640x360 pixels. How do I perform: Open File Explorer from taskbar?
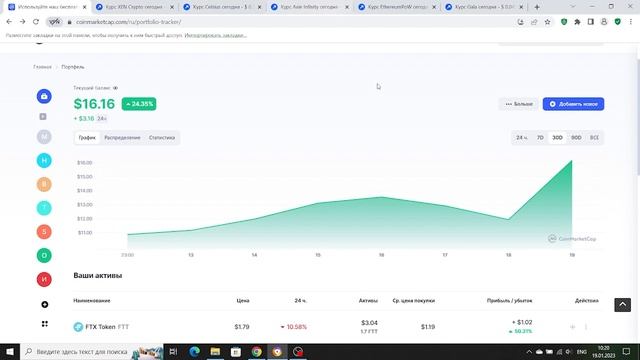[215, 352]
